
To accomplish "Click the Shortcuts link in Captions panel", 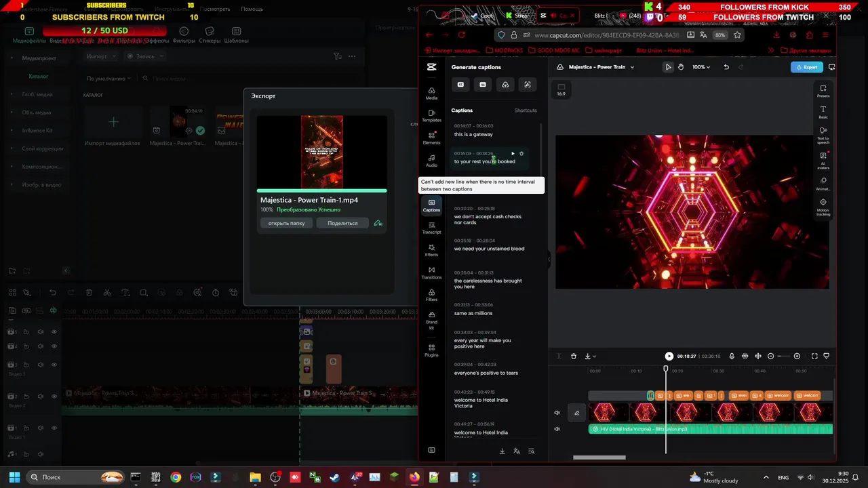I will click(x=526, y=110).
